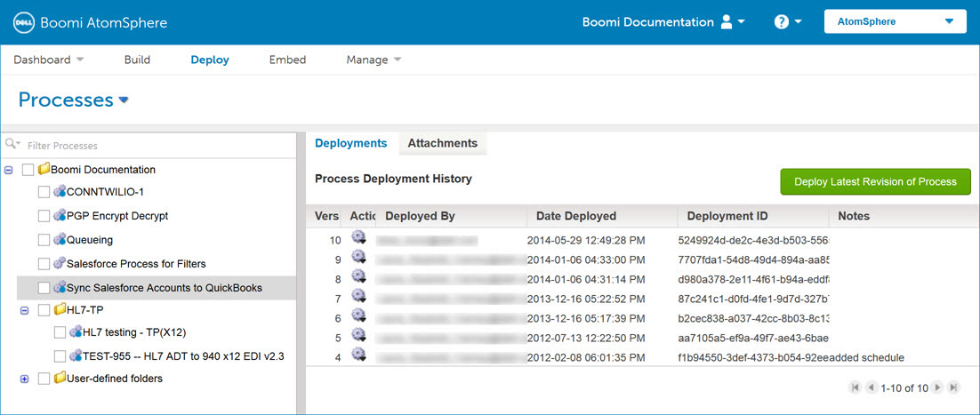980x415 pixels.
Task: Open action gear for version 10
Action: [358, 237]
